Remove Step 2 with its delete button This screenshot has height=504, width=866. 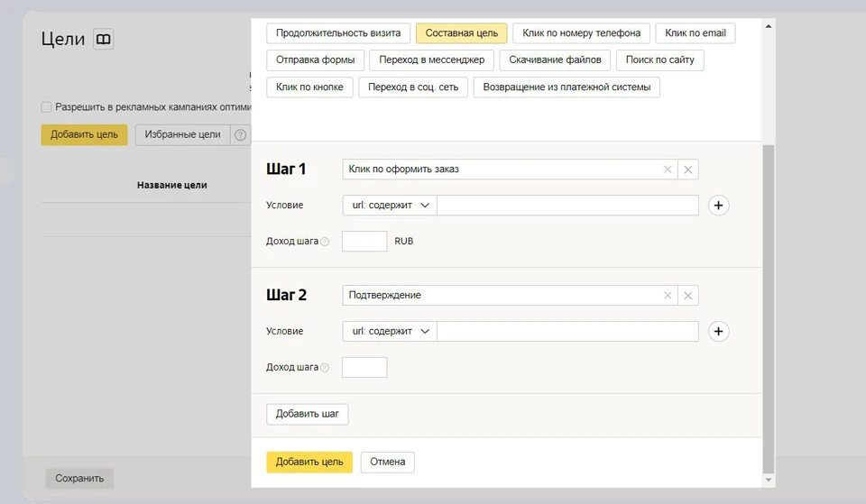(x=688, y=296)
